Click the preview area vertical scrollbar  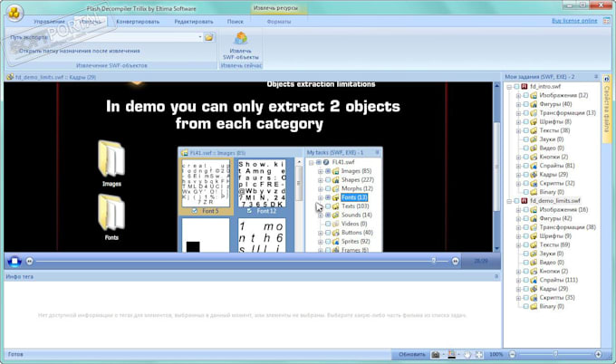click(x=496, y=167)
